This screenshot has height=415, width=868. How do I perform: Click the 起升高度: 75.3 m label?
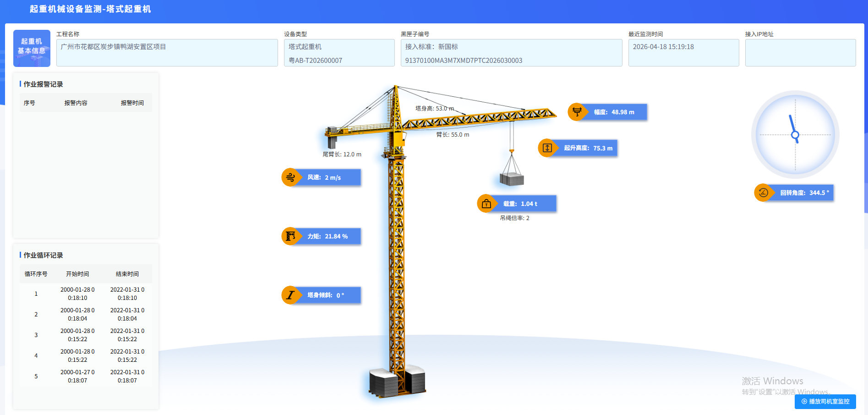coord(588,148)
